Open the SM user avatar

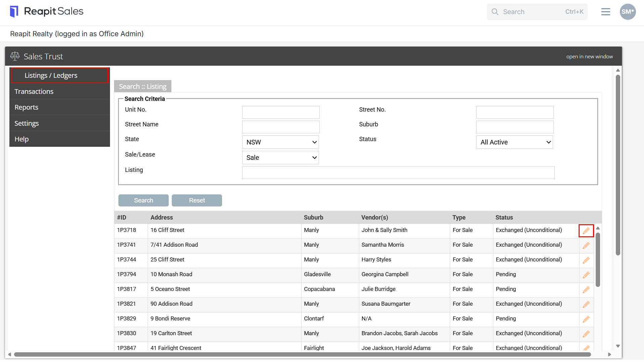pyautogui.click(x=628, y=12)
